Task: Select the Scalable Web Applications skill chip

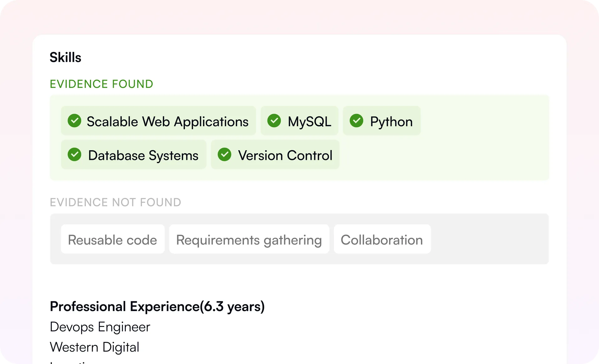Action: point(158,121)
